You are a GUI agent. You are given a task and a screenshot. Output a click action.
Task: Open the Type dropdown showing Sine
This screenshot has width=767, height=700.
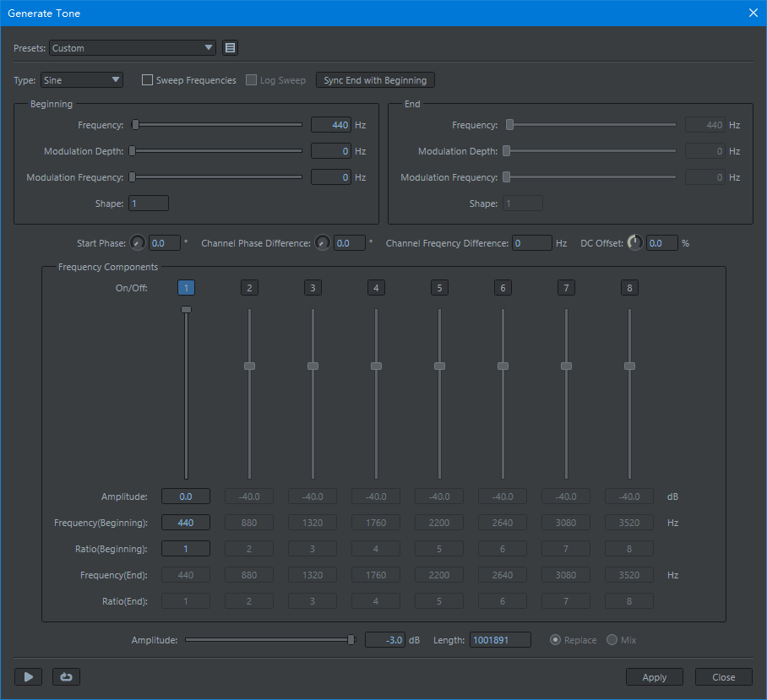pos(82,80)
